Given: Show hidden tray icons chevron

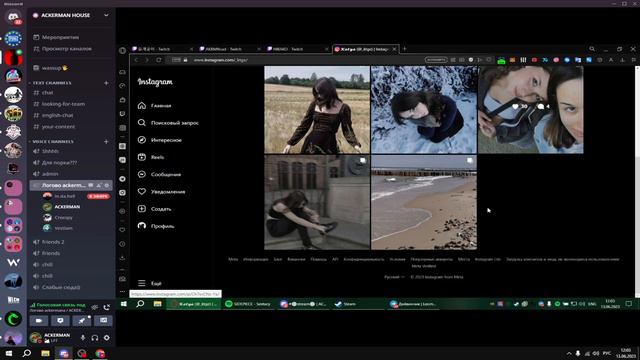Looking at the screenshot, I should pos(569,353).
